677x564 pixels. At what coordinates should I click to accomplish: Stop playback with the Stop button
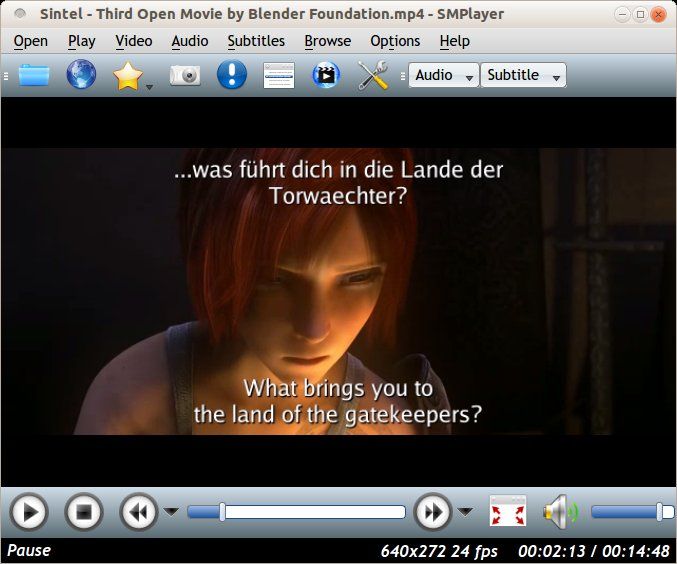click(84, 513)
